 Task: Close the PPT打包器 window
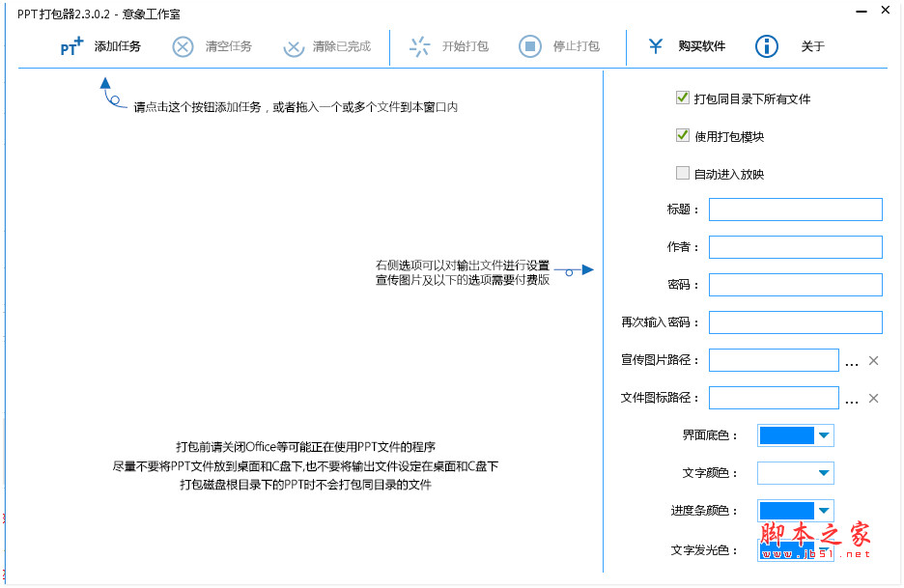pos(886,10)
